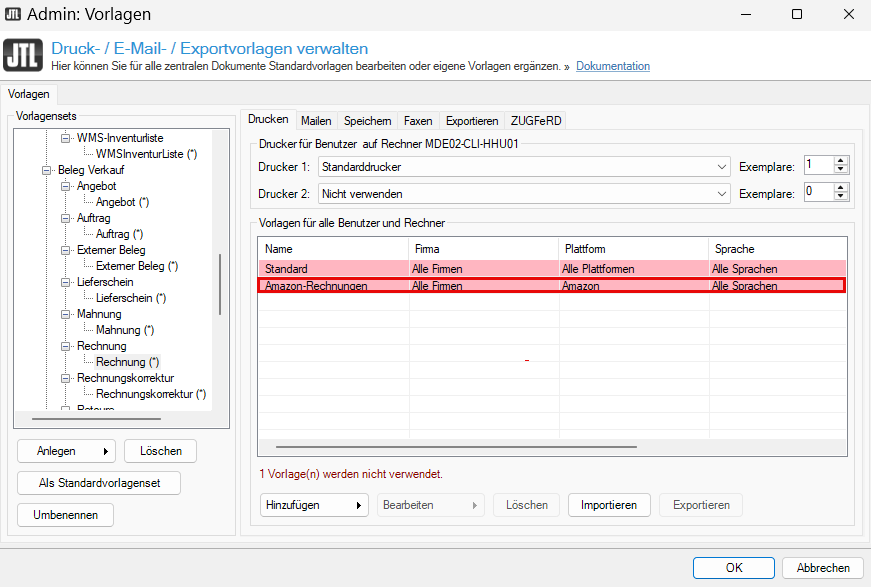Click the Als Standardvorlagenset button
Viewport: 871px width, 587px height.
click(x=97, y=483)
